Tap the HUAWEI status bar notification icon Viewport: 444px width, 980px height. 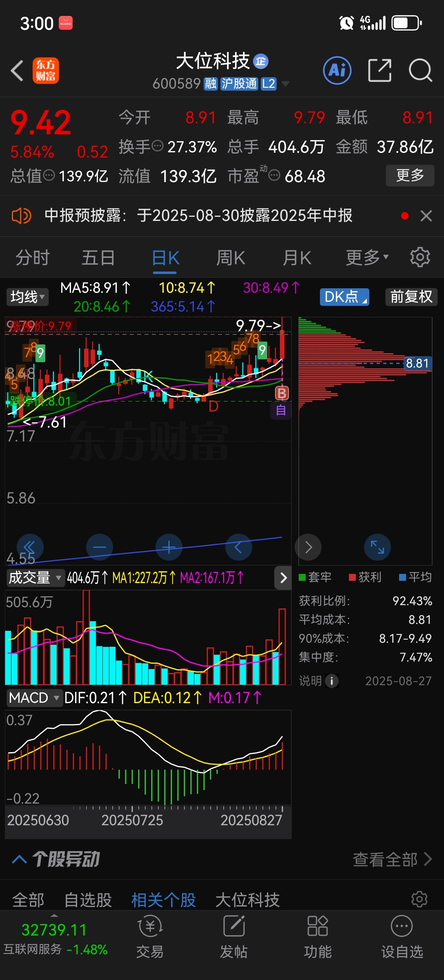[66, 23]
